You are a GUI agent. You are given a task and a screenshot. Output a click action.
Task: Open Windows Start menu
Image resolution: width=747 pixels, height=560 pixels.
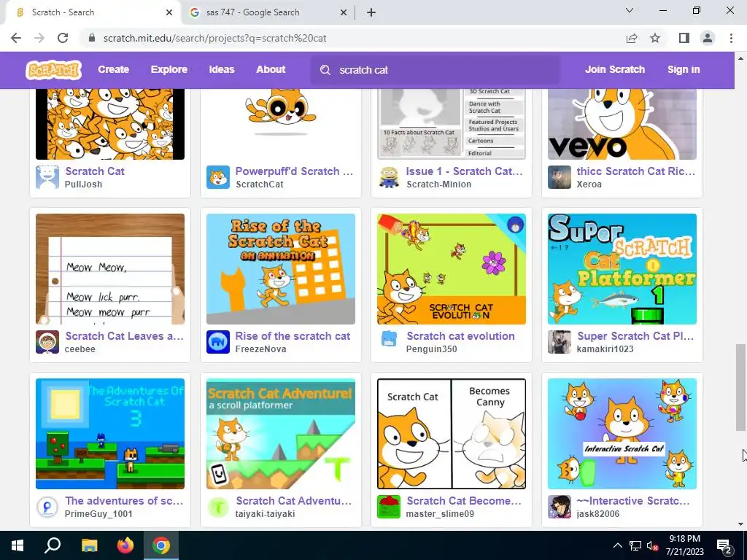click(18, 545)
